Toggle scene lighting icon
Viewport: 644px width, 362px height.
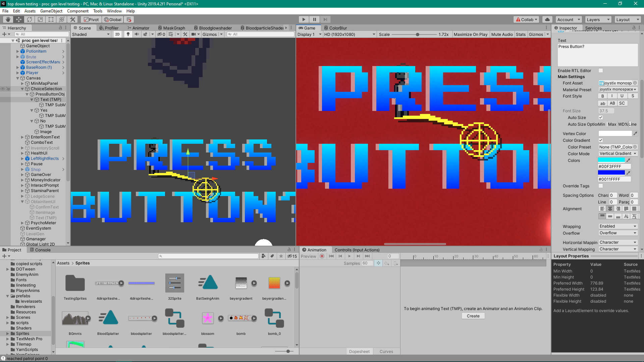[128, 34]
